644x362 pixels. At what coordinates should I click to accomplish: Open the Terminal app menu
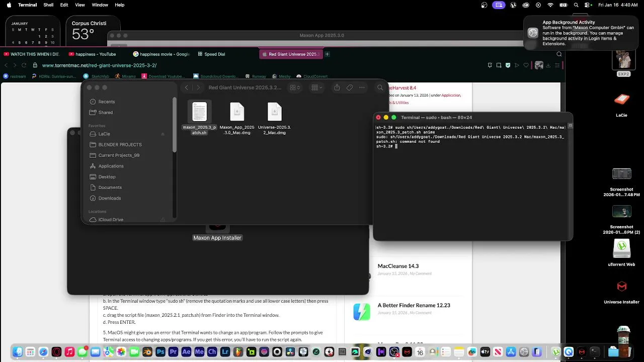click(x=27, y=5)
